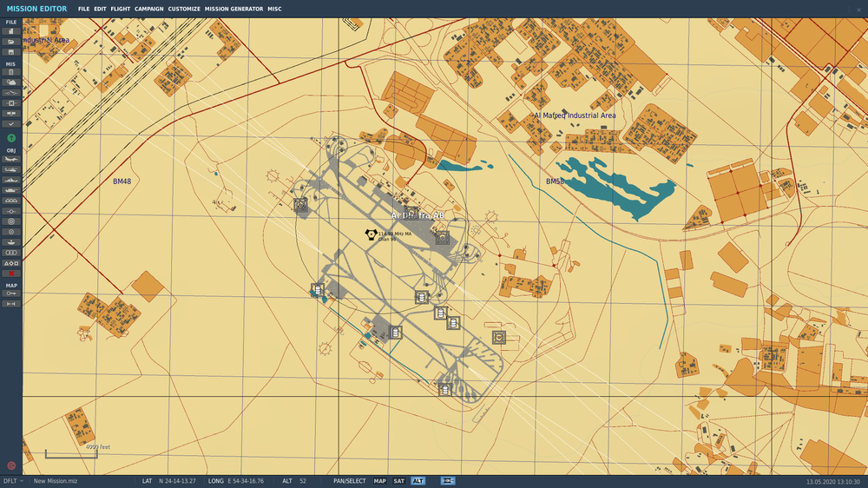
Task: Click the red exit icon at bottom left
Action: tap(11, 465)
